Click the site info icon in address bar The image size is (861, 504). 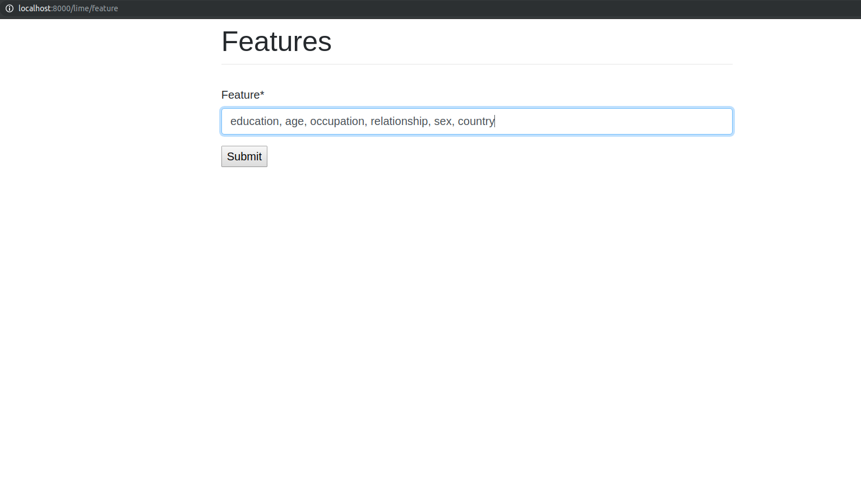10,8
